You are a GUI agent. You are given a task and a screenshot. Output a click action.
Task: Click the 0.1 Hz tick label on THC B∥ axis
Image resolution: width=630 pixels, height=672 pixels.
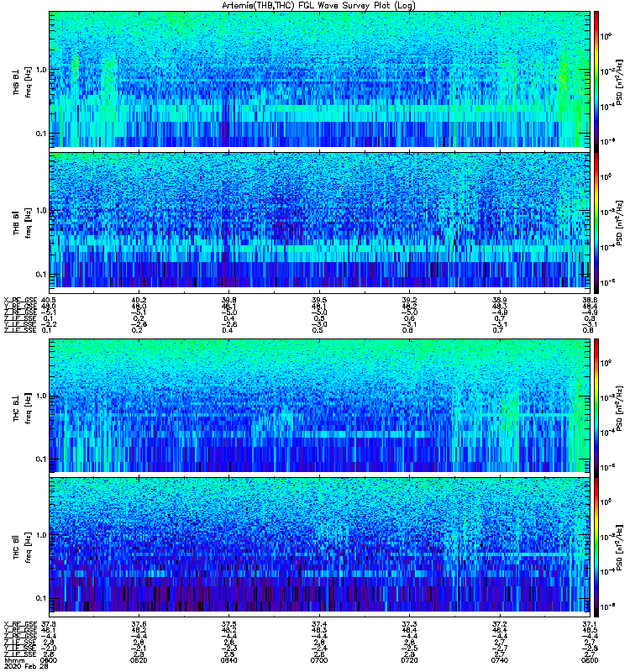coord(41,598)
